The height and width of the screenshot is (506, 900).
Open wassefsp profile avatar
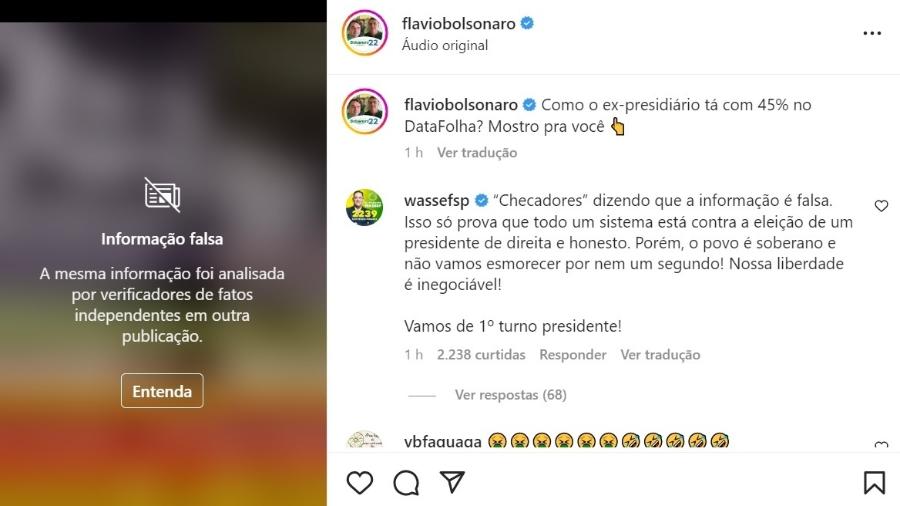click(x=364, y=207)
